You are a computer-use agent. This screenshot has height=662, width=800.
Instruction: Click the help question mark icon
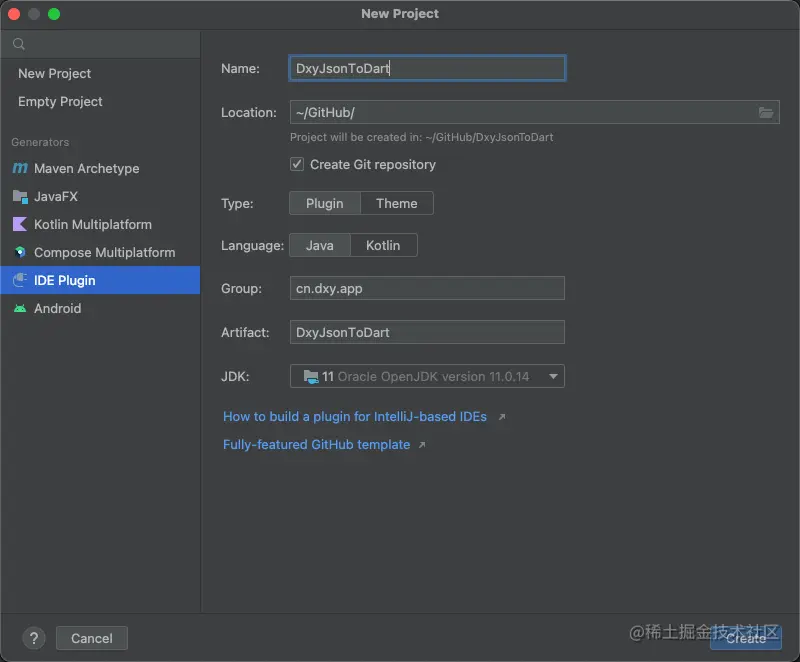[33, 637]
